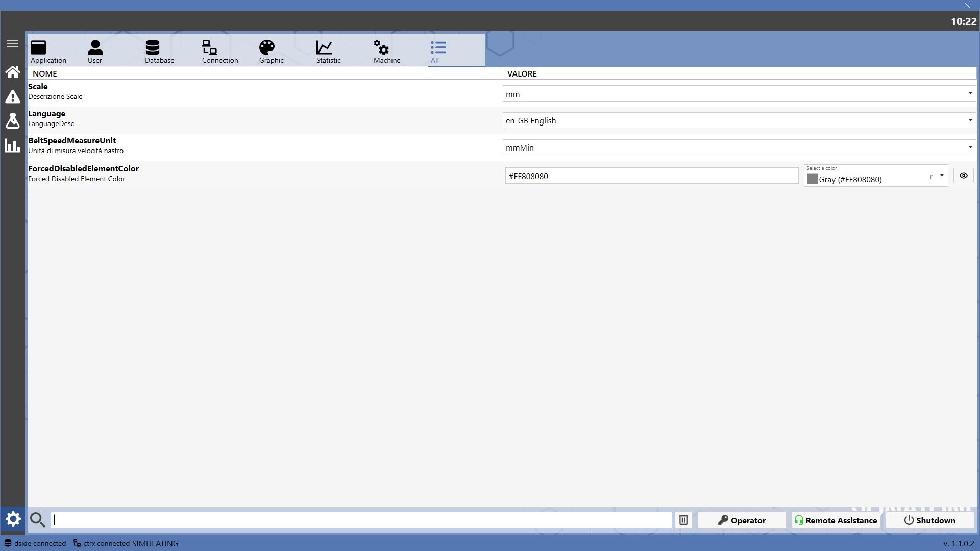This screenshot has height=551, width=980.
Task: Click the Operator login button
Action: 742,520
